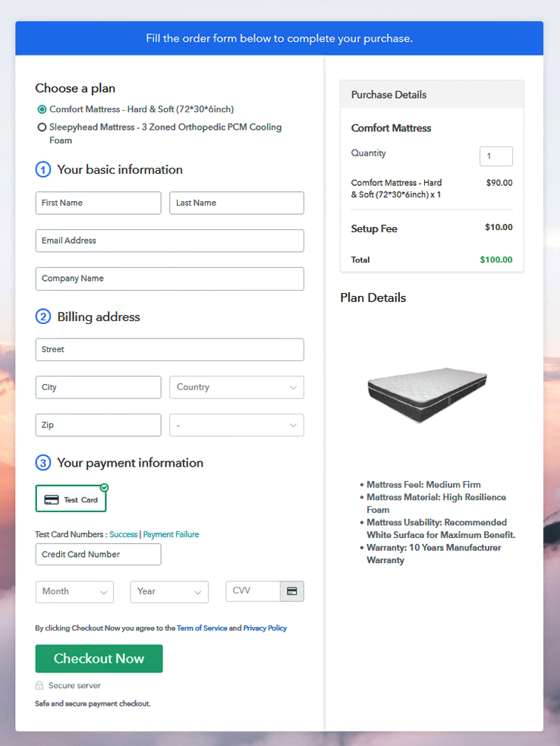Click the green checkmark on Test Card
The width and height of the screenshot is (560, 746).
pos(104,488)
